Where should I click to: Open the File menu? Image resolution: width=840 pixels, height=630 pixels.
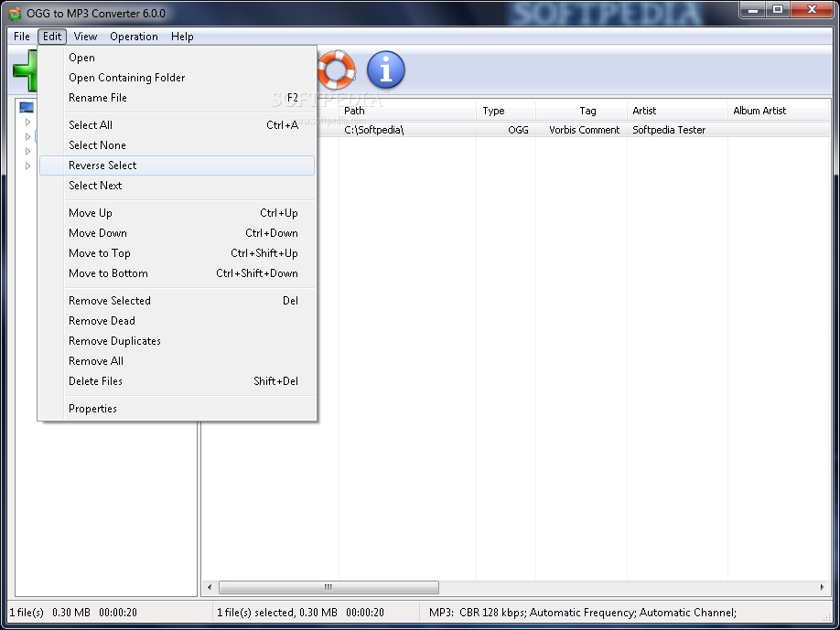point(22,37)
